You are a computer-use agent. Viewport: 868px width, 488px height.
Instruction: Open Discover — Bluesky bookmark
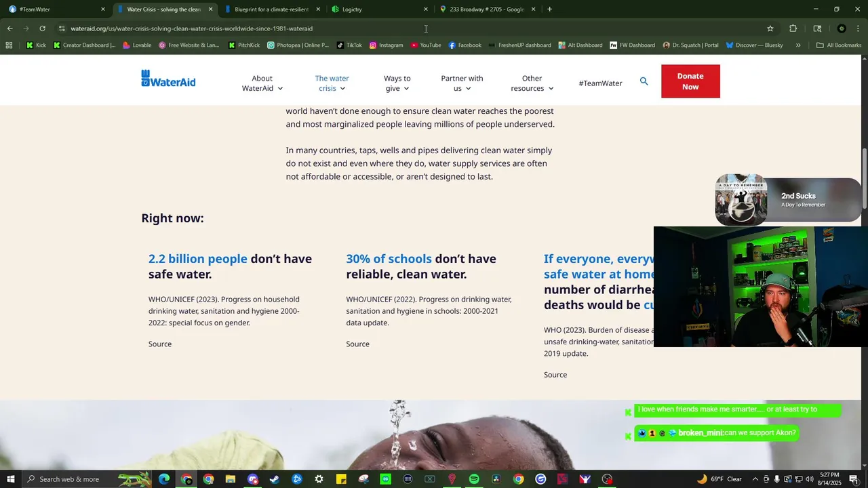coord(754,45)
